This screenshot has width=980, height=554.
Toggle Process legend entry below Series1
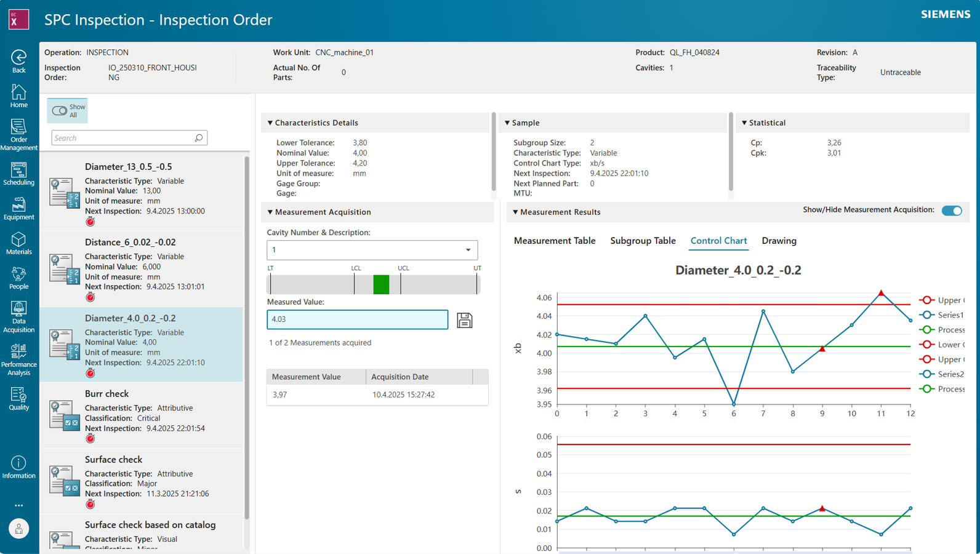pos(942,330)
